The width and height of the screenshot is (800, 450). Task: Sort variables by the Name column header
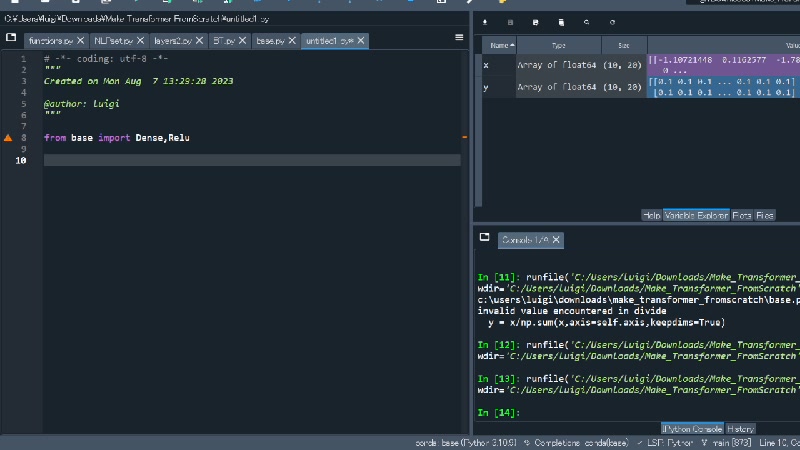coord(498,46)
